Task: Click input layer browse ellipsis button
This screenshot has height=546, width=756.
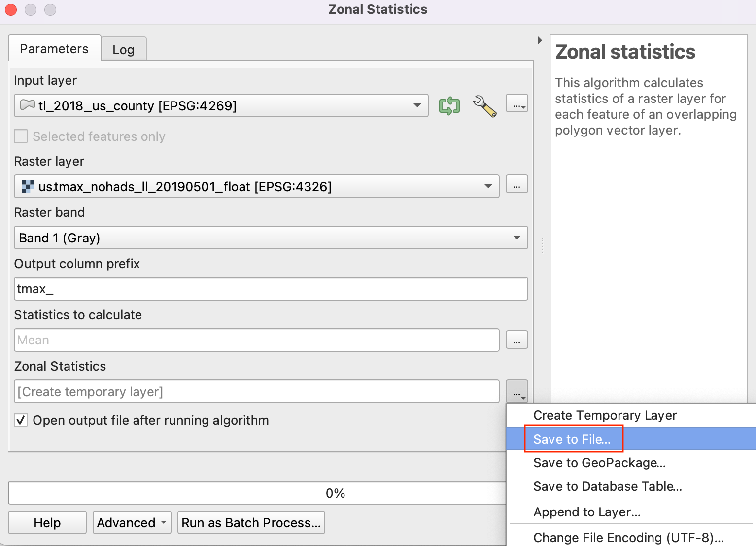Action: point(516,104)
